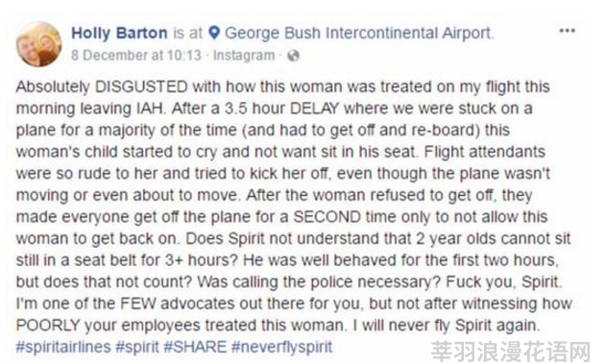Viewport: 605px width, 364px height.
Task: Click the location pin icon
Action: click(214, 33)
